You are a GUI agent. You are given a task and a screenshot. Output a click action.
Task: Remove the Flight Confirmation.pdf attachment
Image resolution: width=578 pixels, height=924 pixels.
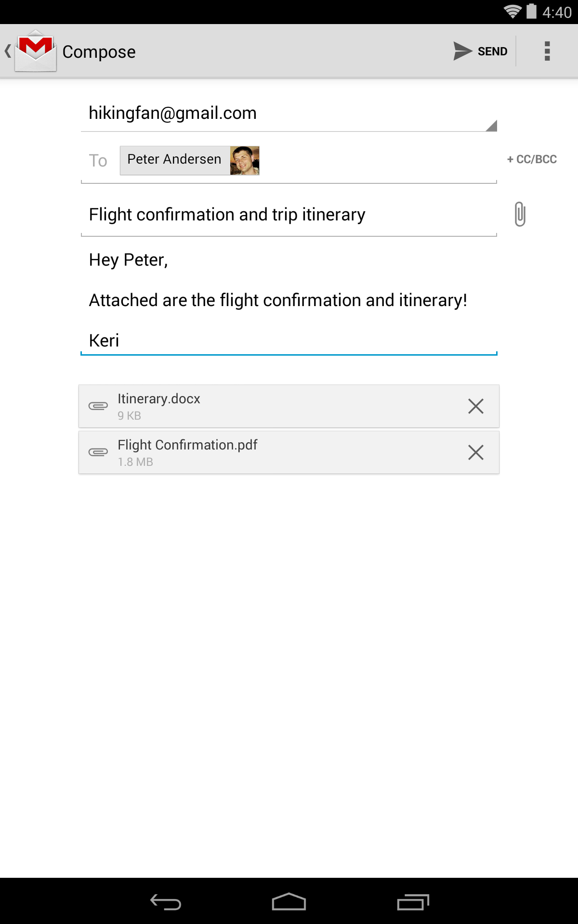click(475, 452)
